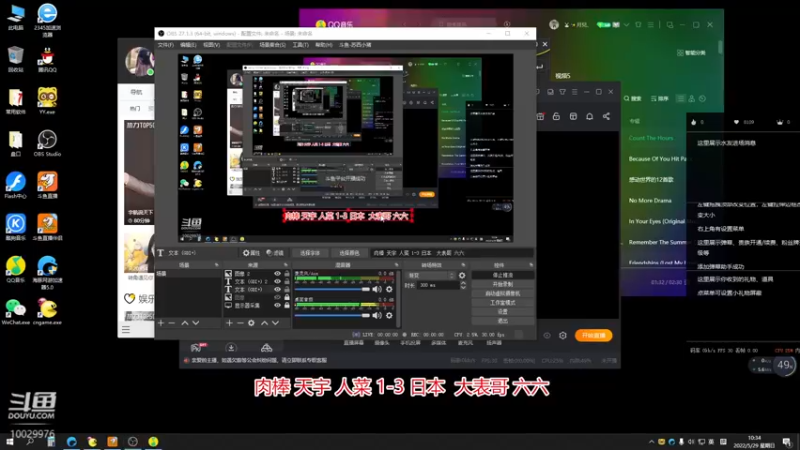The image size is (800, 450).
Task: Click the download icon in Douyu bottom bar
Action: 231,348
